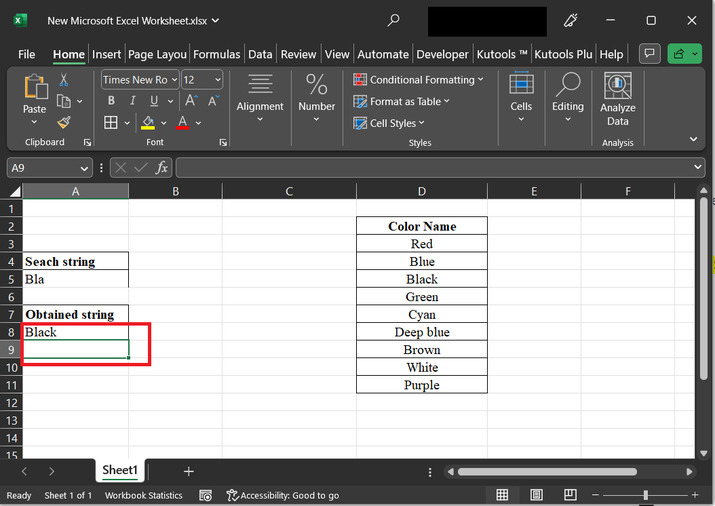Toggle Underline formatting
Viewport: 715px width, 506px height.
(x=154, y=101)
